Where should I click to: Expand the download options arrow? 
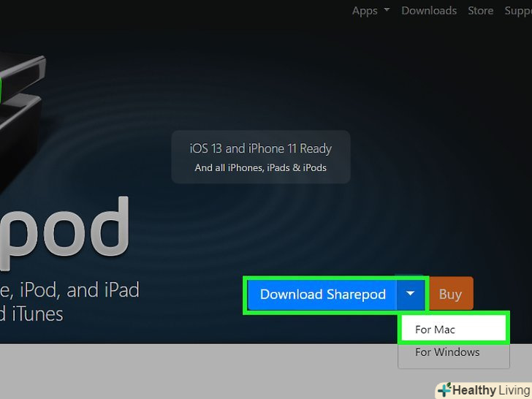tap(410, 294)
